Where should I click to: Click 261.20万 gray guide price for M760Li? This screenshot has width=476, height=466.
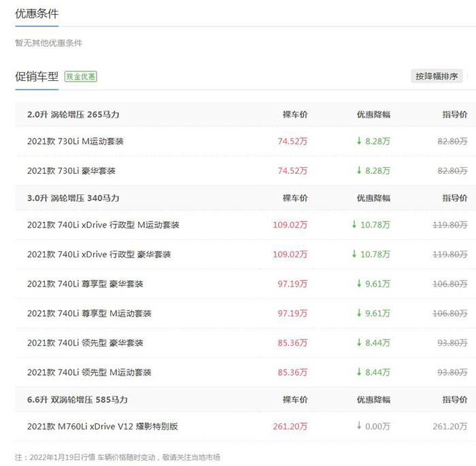pos(450,427)
